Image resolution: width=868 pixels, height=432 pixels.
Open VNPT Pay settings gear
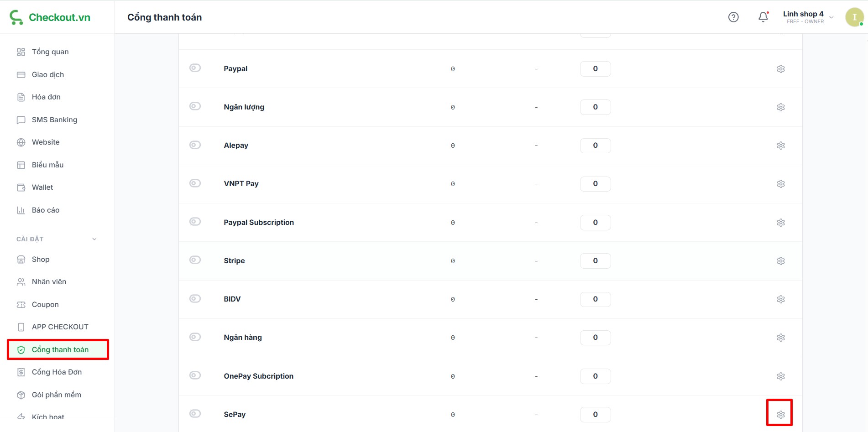click(780, 184)
